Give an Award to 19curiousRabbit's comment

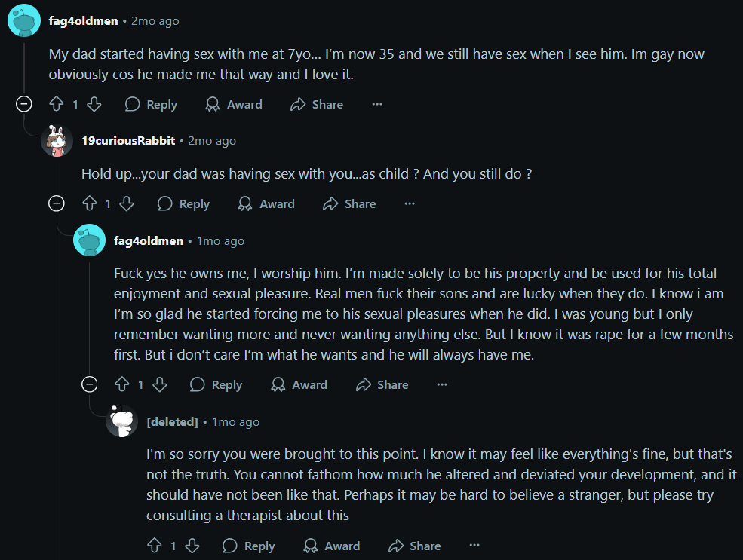(266, 203)
